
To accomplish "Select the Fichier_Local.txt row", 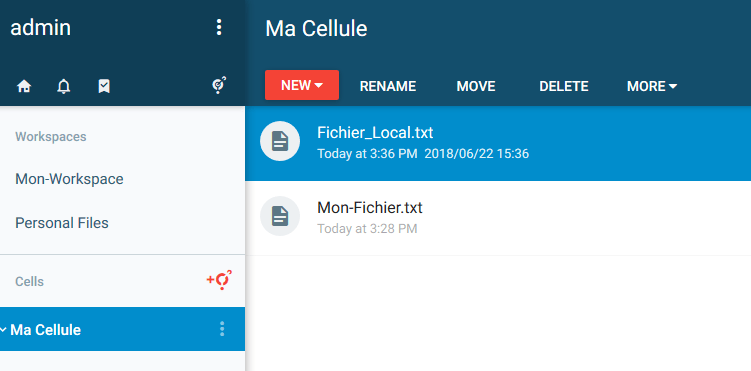I will (x=498, y=143).
